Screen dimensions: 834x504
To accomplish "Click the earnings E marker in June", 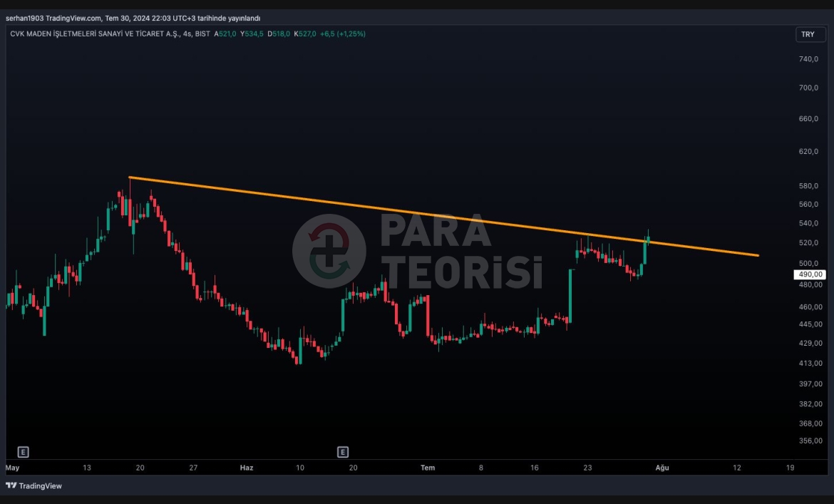I will pos(343,452).
